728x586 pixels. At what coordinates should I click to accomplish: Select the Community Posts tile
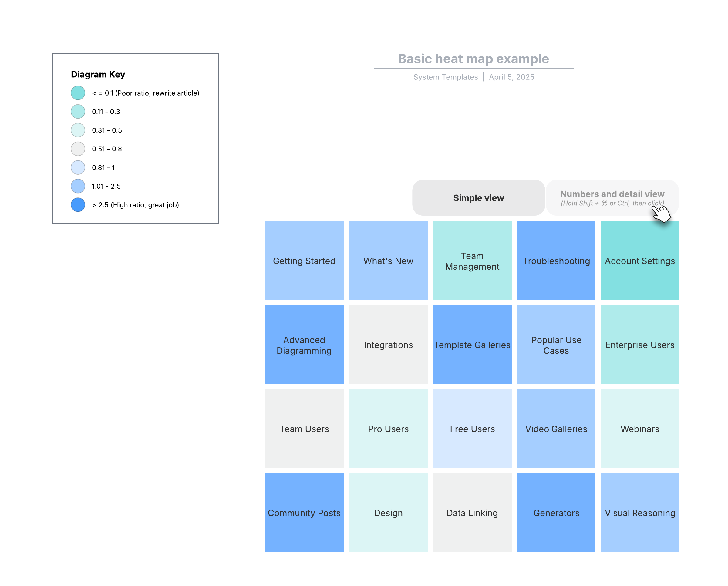[304, 512]
